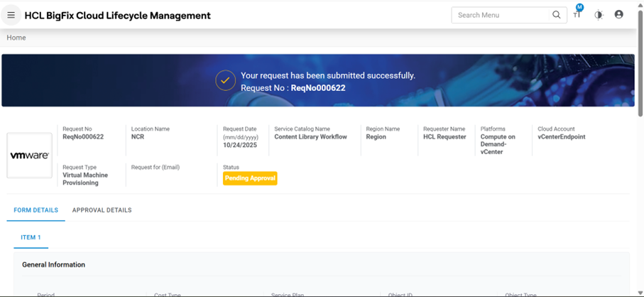
Task: Click the scrollbar up arrow
Action: pyautogui.click(x=640, y=4)
